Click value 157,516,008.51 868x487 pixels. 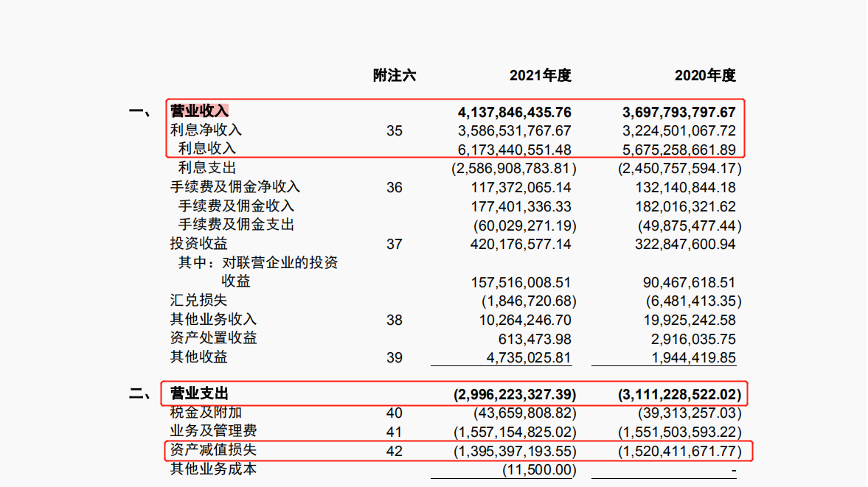[x=521, y=282]
